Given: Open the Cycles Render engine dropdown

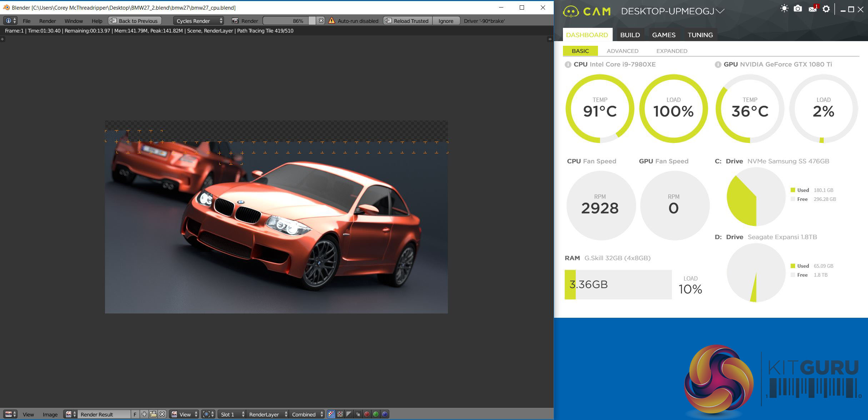Looking at the screenshot, I should coord(199,21).
